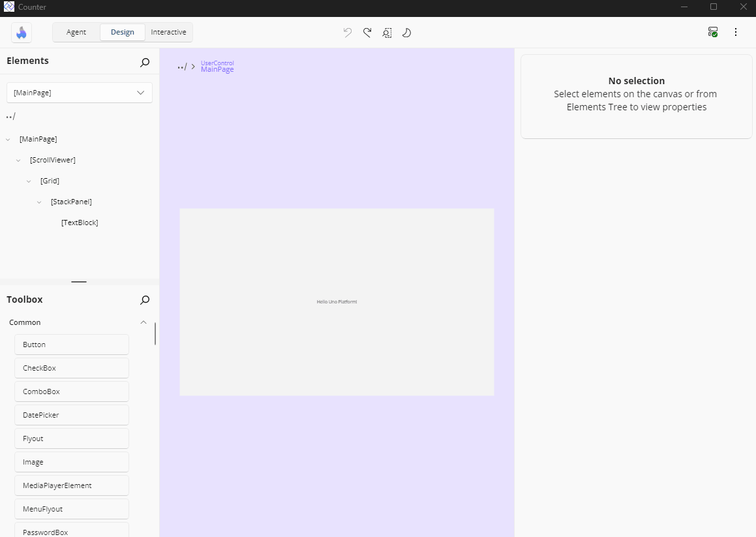The height and width of the screenshot is (537, 756).
Task: Collapse the [ScrollViewer] tree node
Action: point(18,160)
